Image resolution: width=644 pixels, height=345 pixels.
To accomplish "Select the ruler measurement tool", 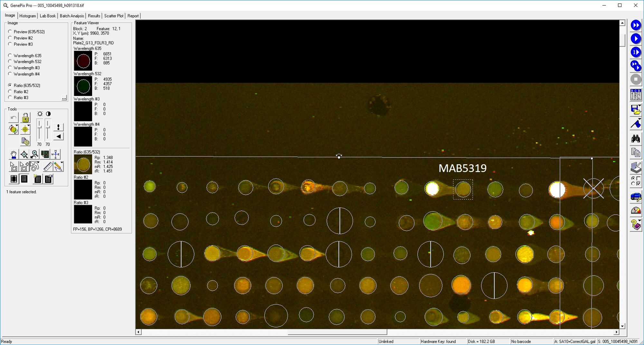I will 48,167.
